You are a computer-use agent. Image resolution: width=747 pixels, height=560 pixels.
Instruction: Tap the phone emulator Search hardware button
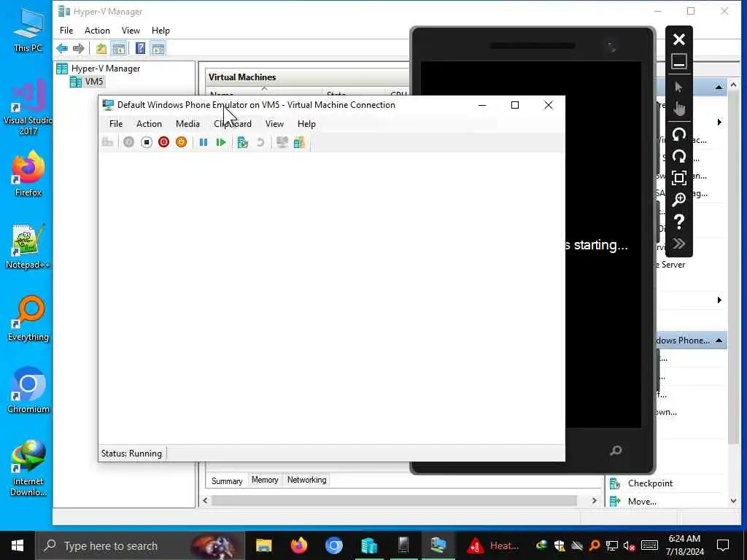pyautogui.click(x=616, y=451)
